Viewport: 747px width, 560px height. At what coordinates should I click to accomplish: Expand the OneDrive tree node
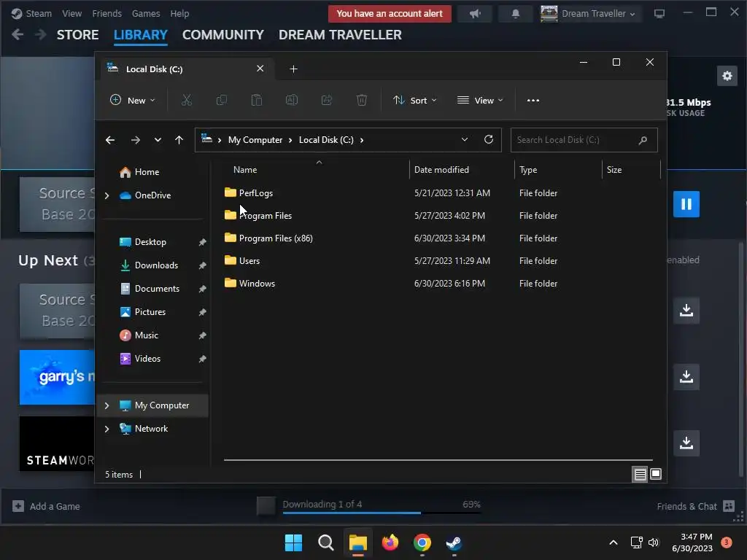(x=107, y=195)
